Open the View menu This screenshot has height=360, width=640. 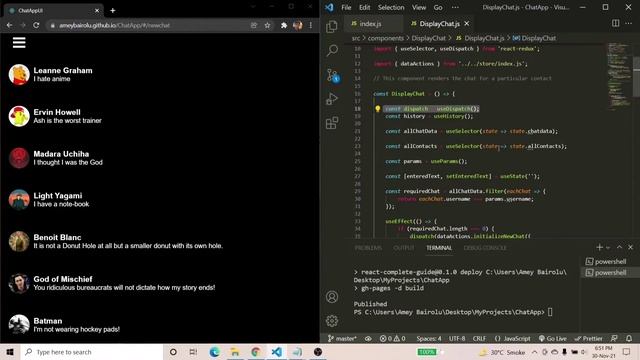tap(419, 7)
